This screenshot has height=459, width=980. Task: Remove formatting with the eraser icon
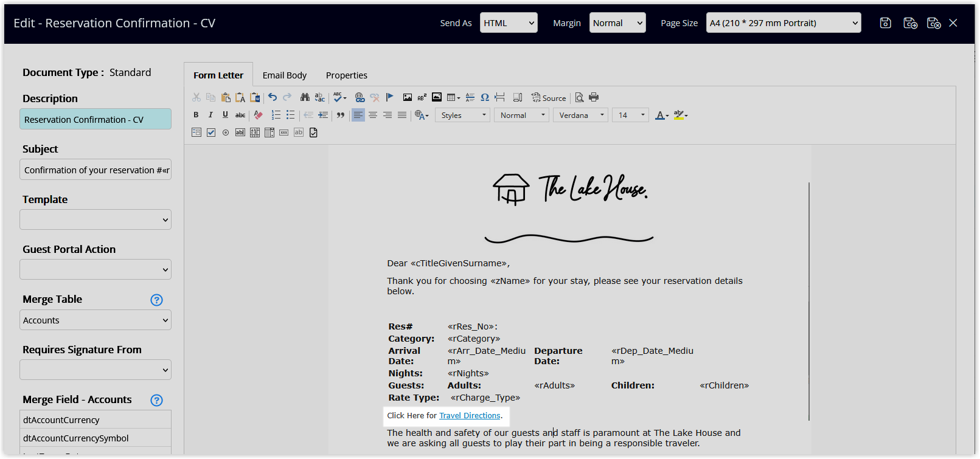258,115
